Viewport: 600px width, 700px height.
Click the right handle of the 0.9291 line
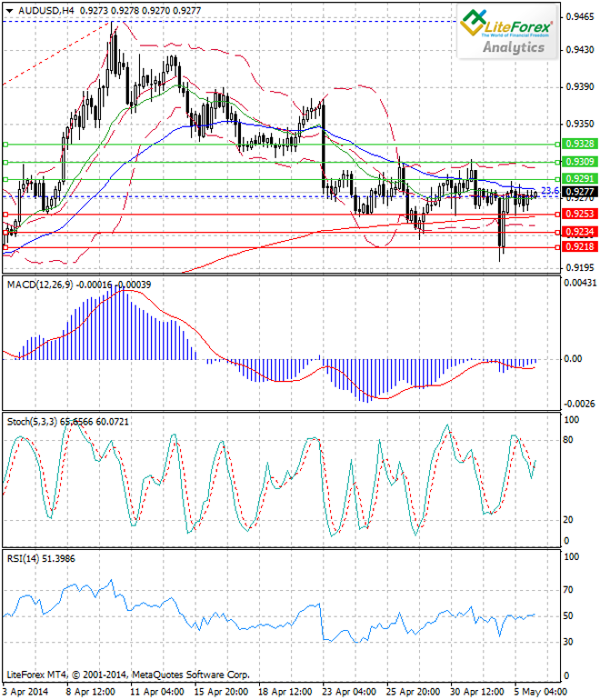coord(557,179)
